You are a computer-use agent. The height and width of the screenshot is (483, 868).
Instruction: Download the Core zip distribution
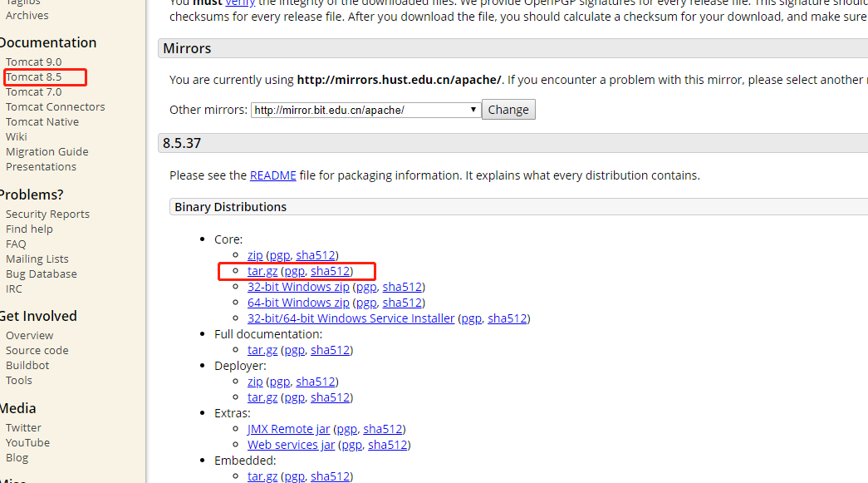coord(255,255)
